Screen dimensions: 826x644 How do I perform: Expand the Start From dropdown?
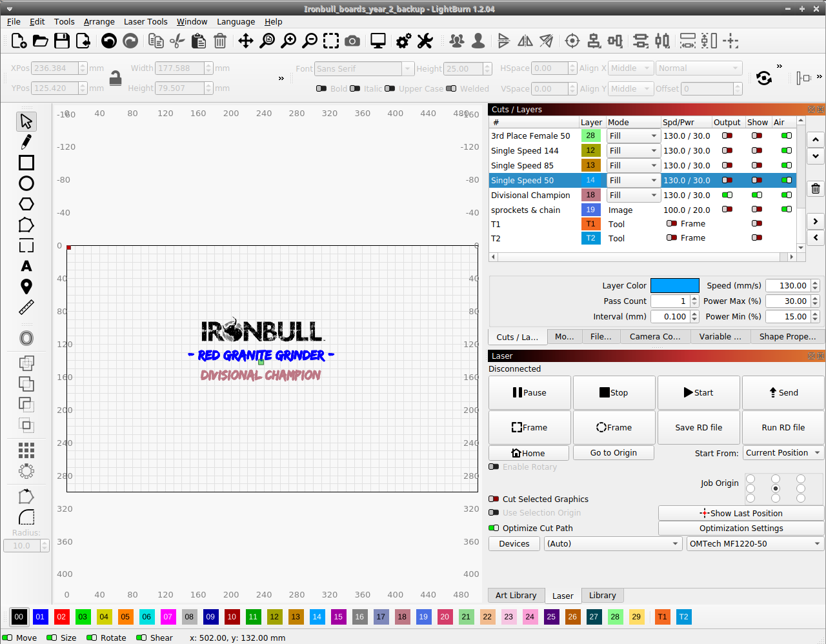[x=783, y=453]
